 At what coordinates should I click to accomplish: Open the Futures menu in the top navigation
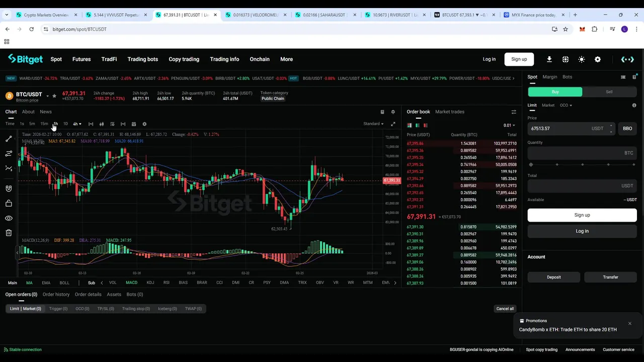pos(82,59)
